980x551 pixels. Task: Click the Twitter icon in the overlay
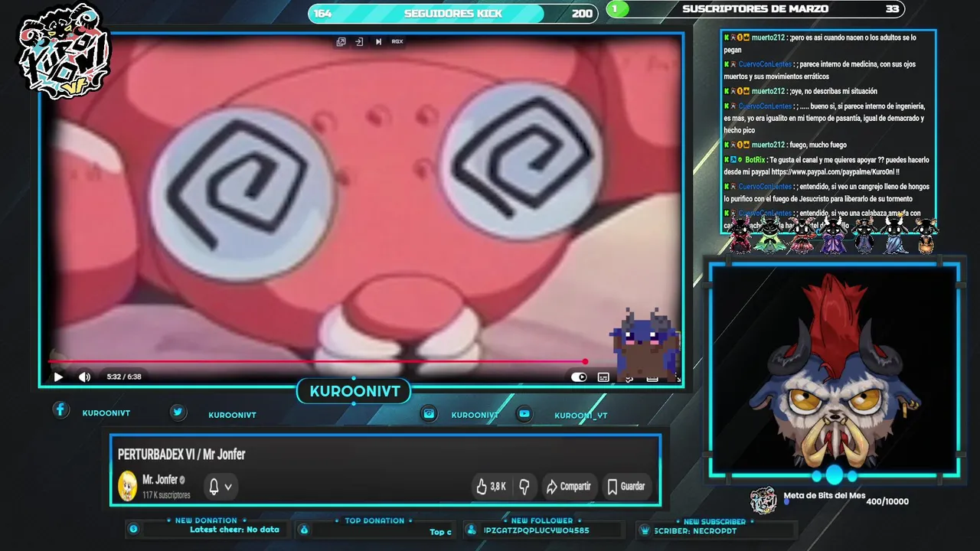(x=178, y=412)
